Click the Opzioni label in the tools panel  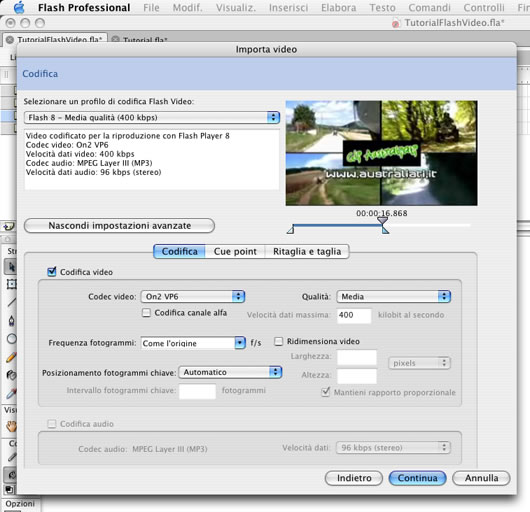pyautogui.click(x=20, y=504)
